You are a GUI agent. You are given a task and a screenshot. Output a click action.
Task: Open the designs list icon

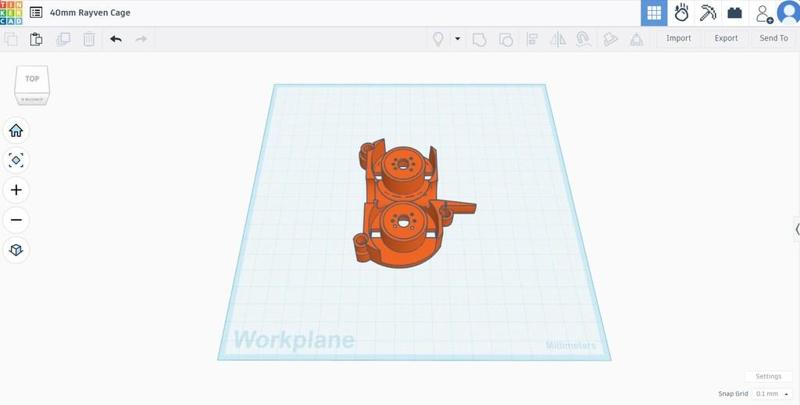coord(36,13)
